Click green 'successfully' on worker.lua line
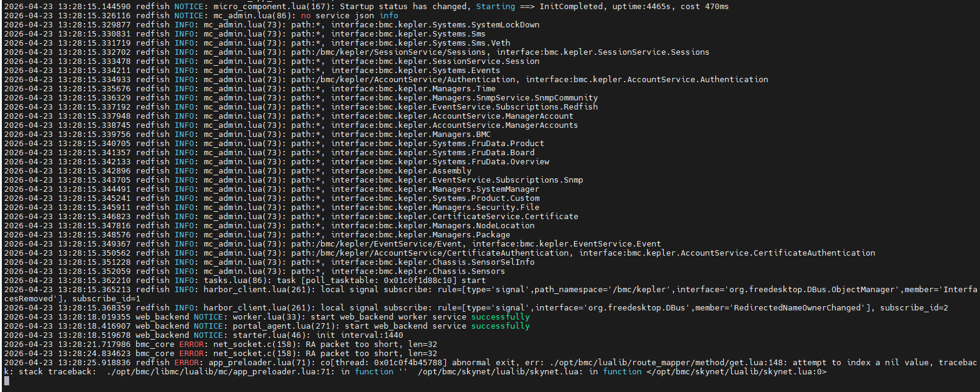The height and width of the screenshot is (392, 980). [x=500, y=317]
